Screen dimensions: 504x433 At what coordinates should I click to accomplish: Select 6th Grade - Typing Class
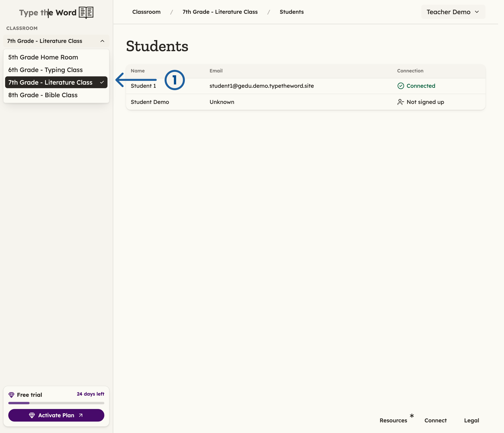pyautogui.click(x=56, y=70)
